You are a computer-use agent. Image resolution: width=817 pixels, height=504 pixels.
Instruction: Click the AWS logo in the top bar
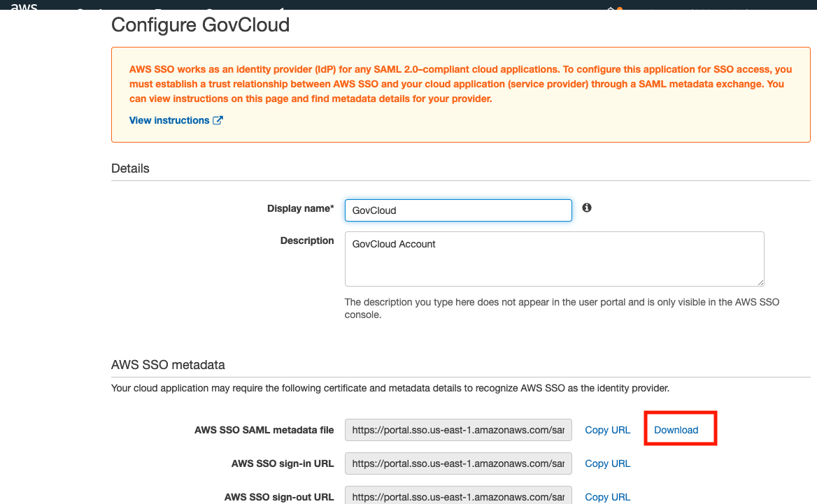[x=24, y=6]
